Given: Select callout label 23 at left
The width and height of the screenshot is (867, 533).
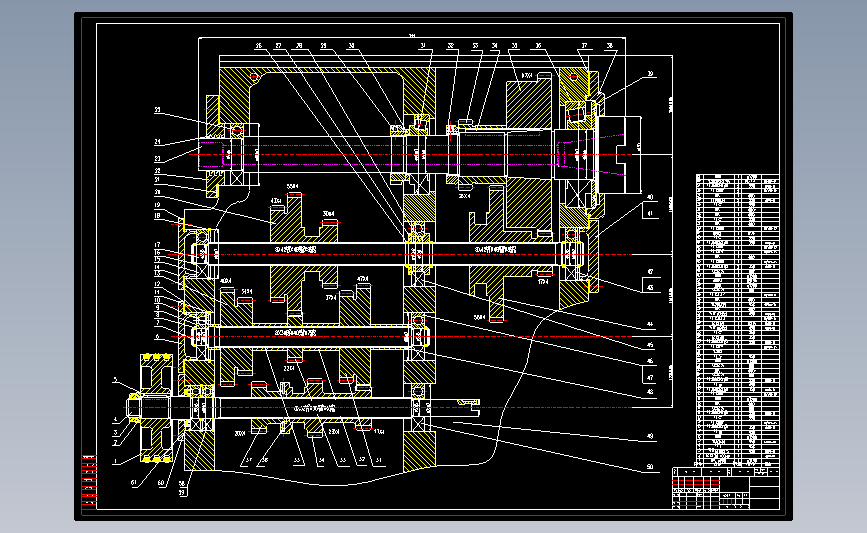Looking at the screenshot, I should 158,159.
